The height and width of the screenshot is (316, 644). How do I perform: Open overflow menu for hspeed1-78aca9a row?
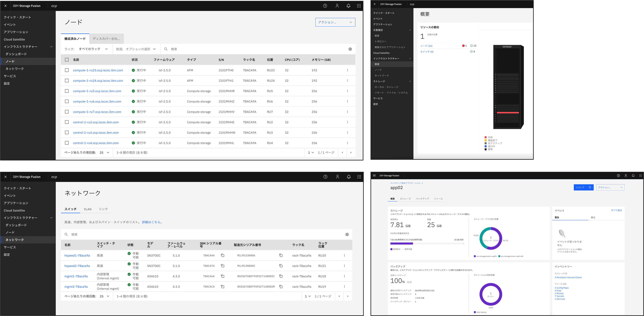pyautogui.click(x=344, y=255)
